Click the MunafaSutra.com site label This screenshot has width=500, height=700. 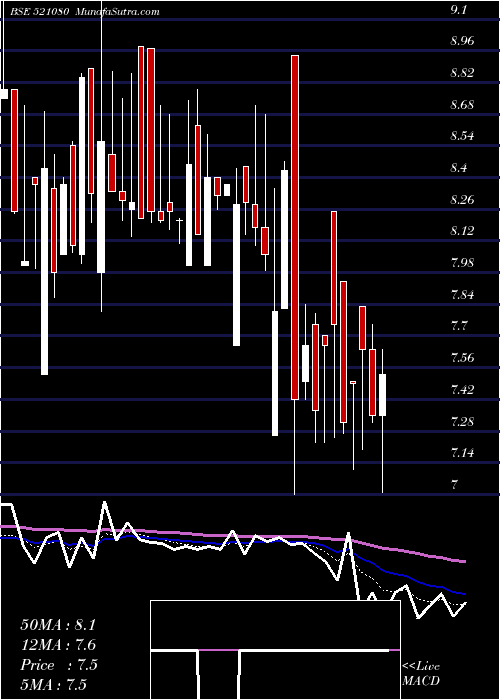[x=117, y=12]
